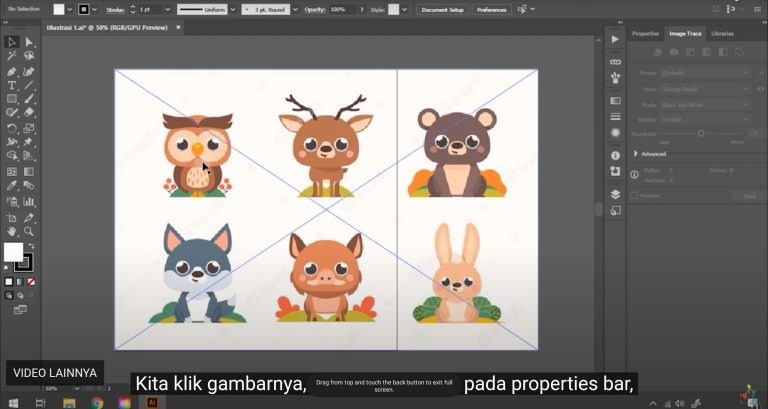This screenshot has width=768, height=409.
Task: Choose the Type tool
Action: click(x=12, y=85)
